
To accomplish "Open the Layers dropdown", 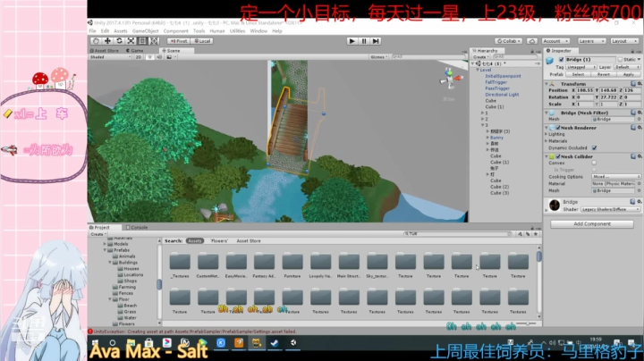I will coord(591,41).
